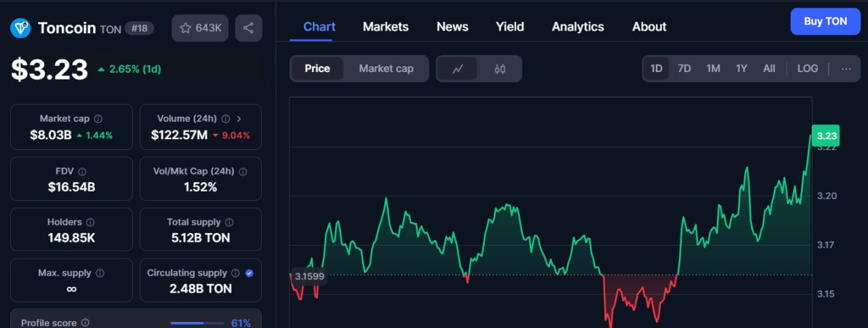Click the 3.17 y-axis label
This screenshot has width=868, height=328.
827,245
